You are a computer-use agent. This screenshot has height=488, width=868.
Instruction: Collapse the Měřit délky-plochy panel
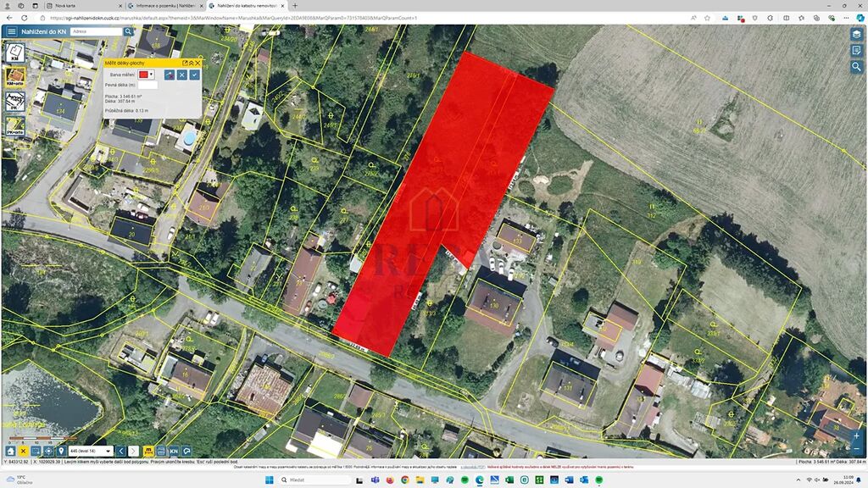pyautogui.click(x=192, y=63)
